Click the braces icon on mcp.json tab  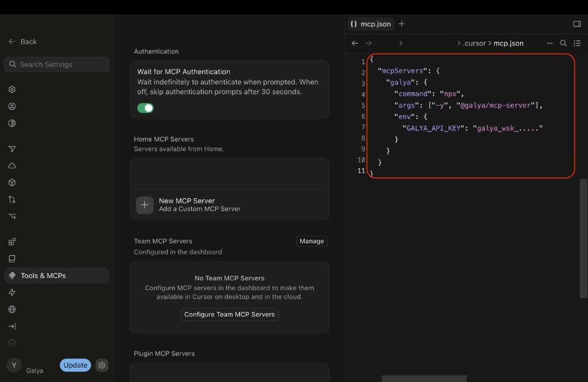point(354,24)
